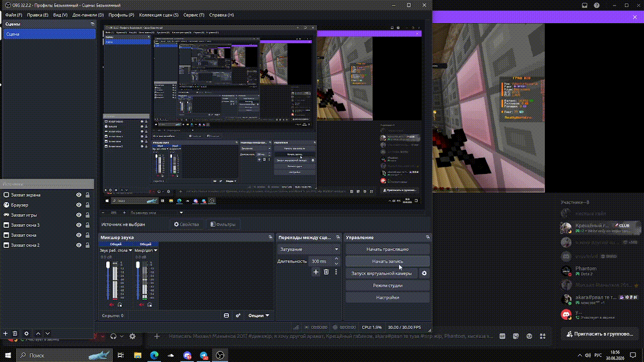
Task: Open the Файл (F) menu
Action: pyautogui.click(x=14, y=15)
